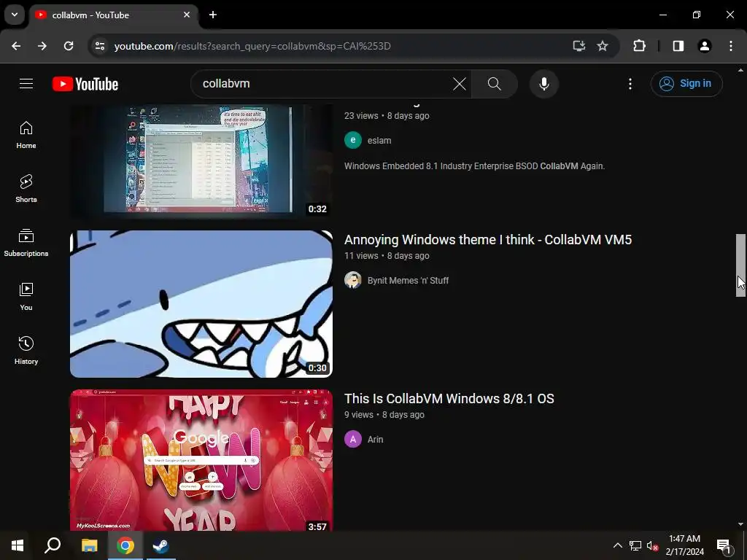Click '9 views • 8 days ago' text
This screenshot has width=747, height=560.
coord(384,415)
